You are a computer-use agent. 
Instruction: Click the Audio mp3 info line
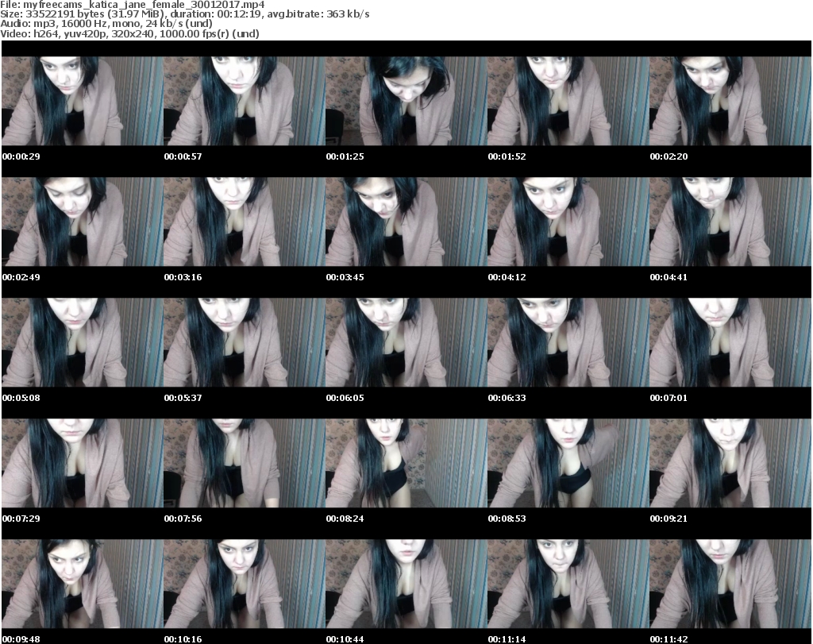[x=106, y=24]
